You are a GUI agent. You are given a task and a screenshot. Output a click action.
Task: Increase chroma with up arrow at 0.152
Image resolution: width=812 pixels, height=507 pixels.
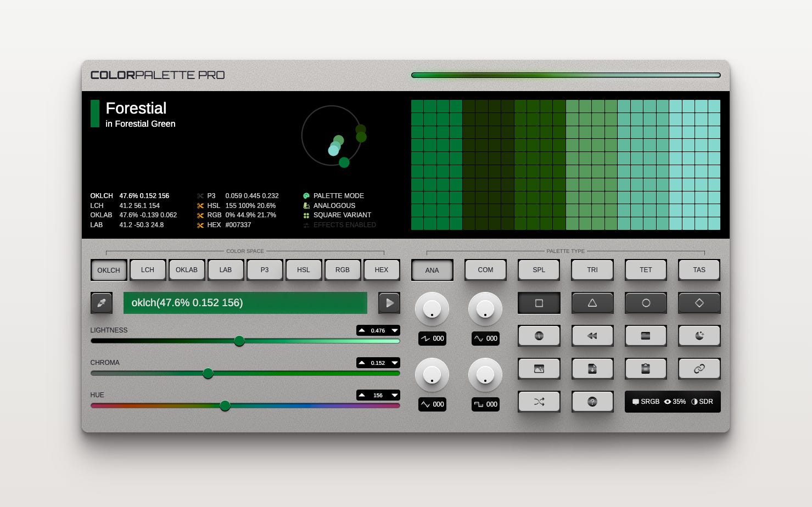click(362, 363)
